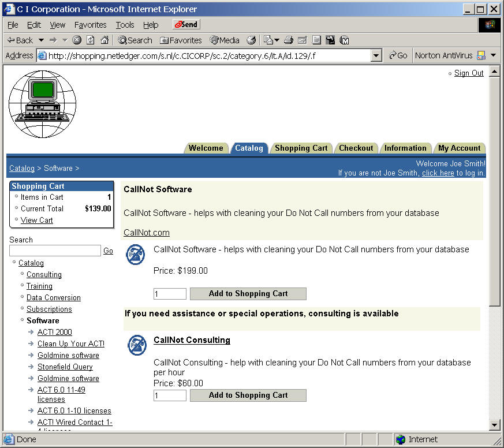Expand the address bar dropdown

coord(375,56)
